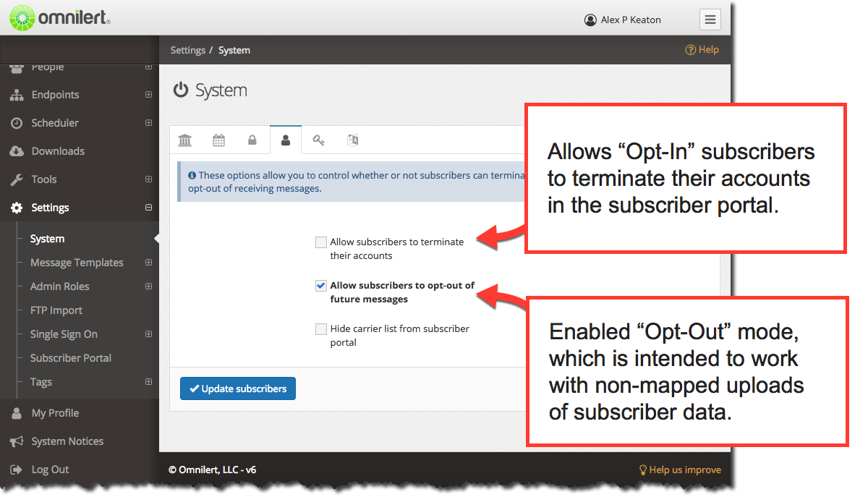Open Admin Roles in sidebar
This screenshot has height=497, width=868.
click(x=59, y=286)
